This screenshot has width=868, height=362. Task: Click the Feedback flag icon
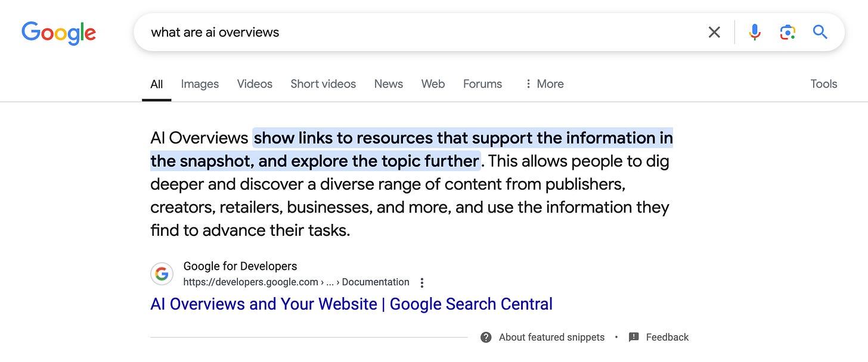tap(634, 337)
